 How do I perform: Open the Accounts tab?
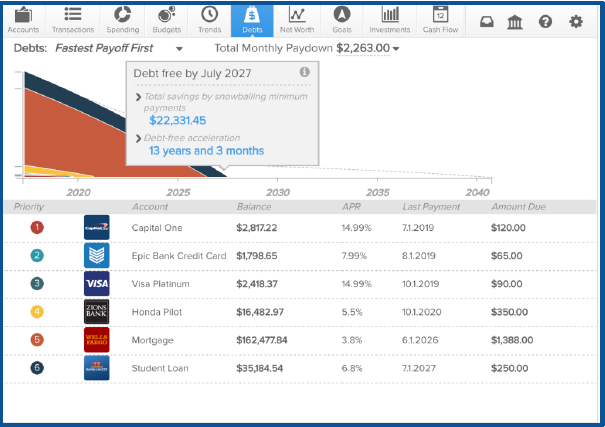[24, 21]
